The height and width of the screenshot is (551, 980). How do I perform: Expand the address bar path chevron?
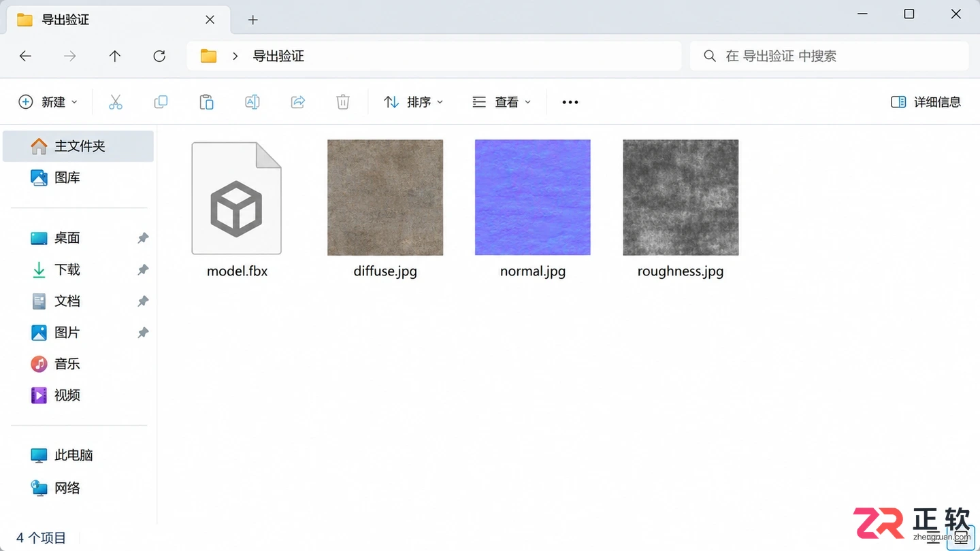(x=235, y=56)
